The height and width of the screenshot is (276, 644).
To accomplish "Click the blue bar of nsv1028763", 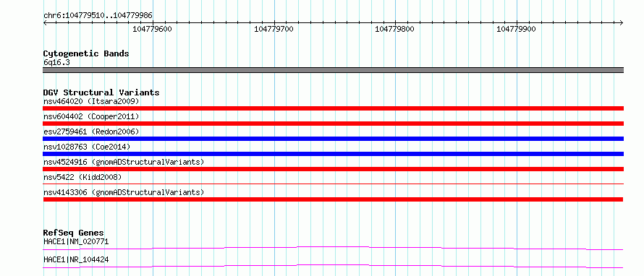I will click(x=333, y=154).
